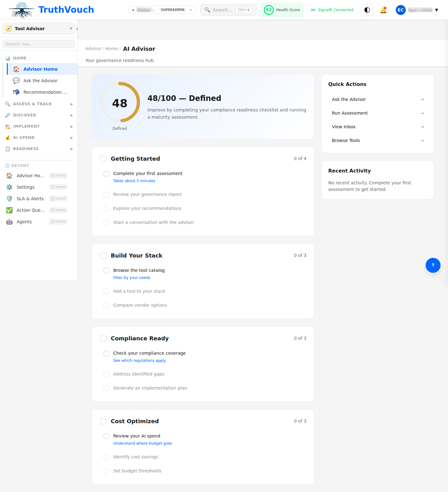Click See which regulations apply link
The image size is (448, 492).
(139, 361)
